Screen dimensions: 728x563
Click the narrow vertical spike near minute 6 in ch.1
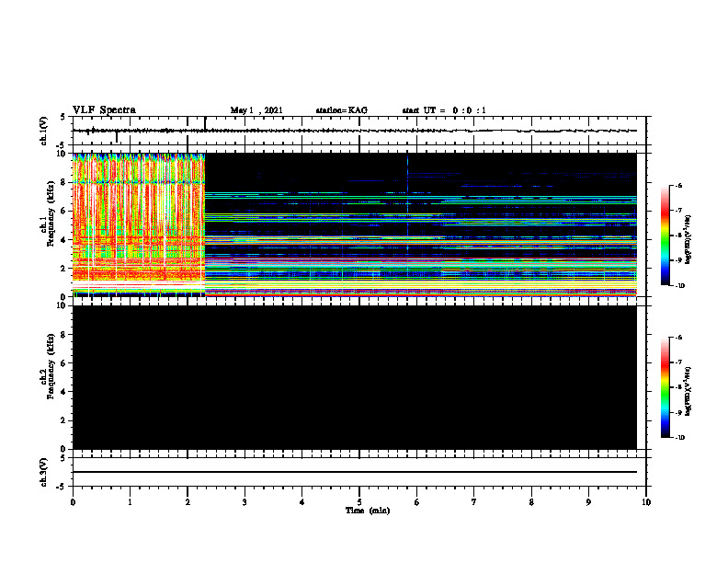pos(407,204)
